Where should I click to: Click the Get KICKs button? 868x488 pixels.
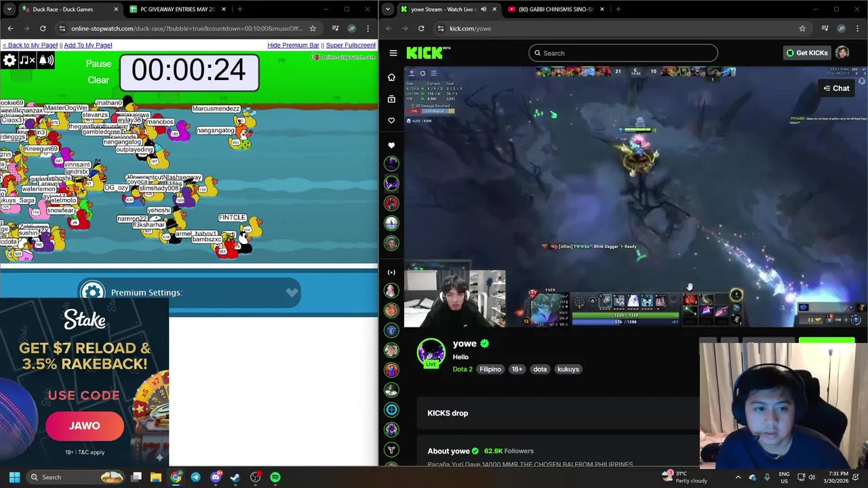pyautogui.click(x=806, y=53)
